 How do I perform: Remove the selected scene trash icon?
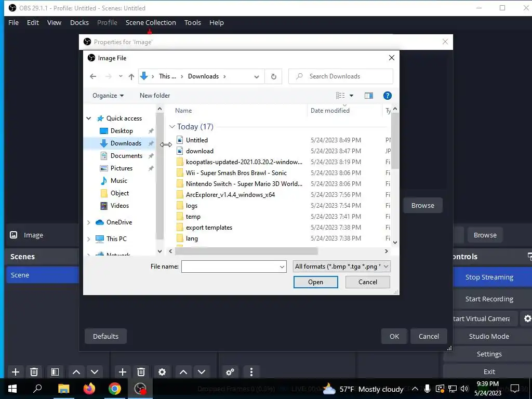[34, 372]
